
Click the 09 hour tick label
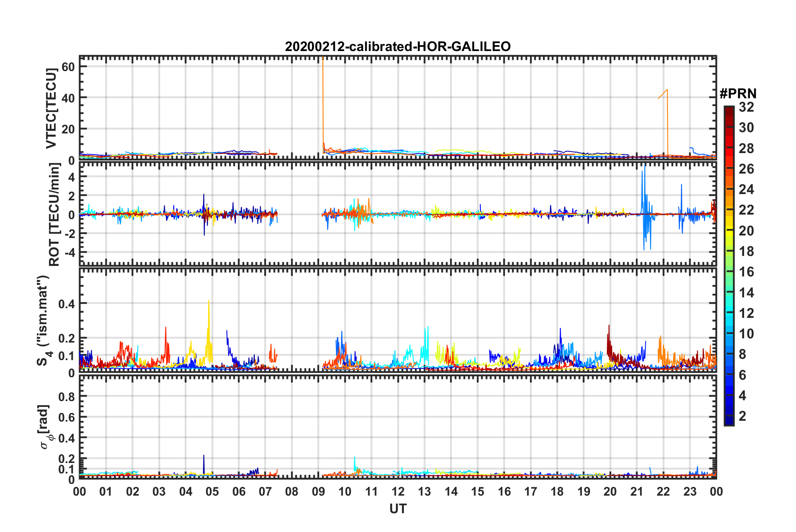click(x=318, y=491)
